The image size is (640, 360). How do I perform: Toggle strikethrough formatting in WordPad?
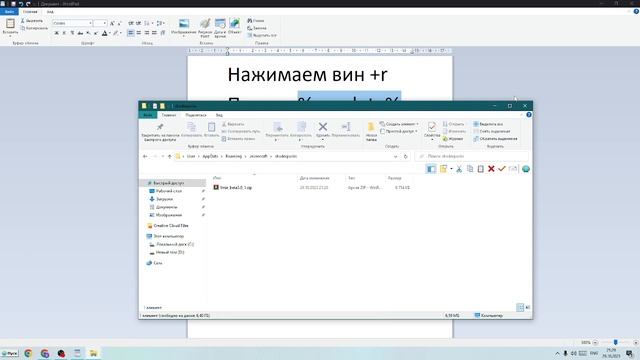coord(80,33)
